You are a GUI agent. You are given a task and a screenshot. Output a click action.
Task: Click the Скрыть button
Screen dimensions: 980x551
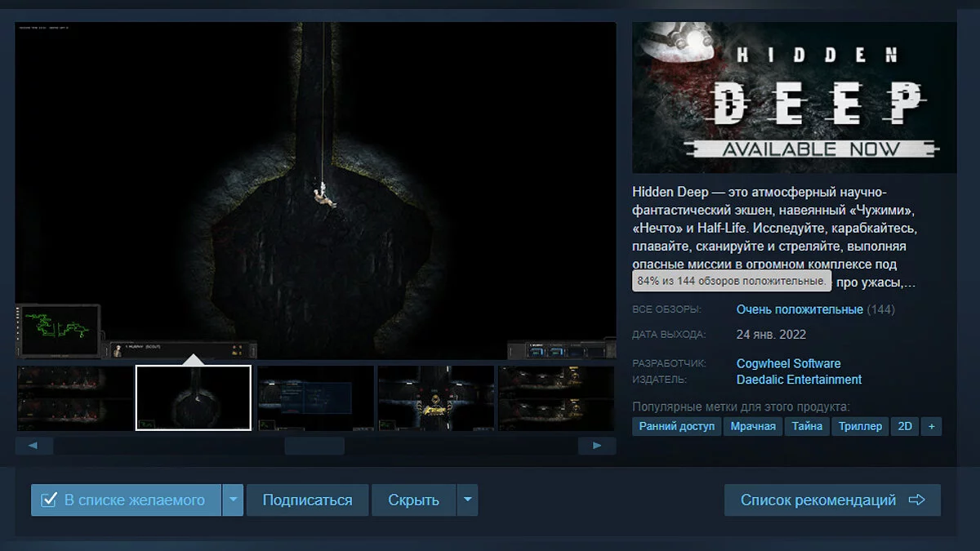point(413,500)
